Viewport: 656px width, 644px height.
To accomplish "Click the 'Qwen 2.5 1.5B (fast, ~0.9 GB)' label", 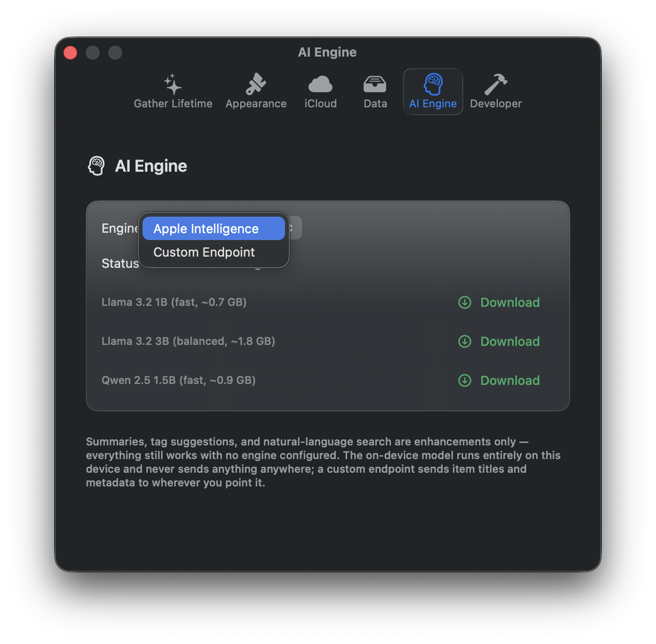I will pos(179,381).
